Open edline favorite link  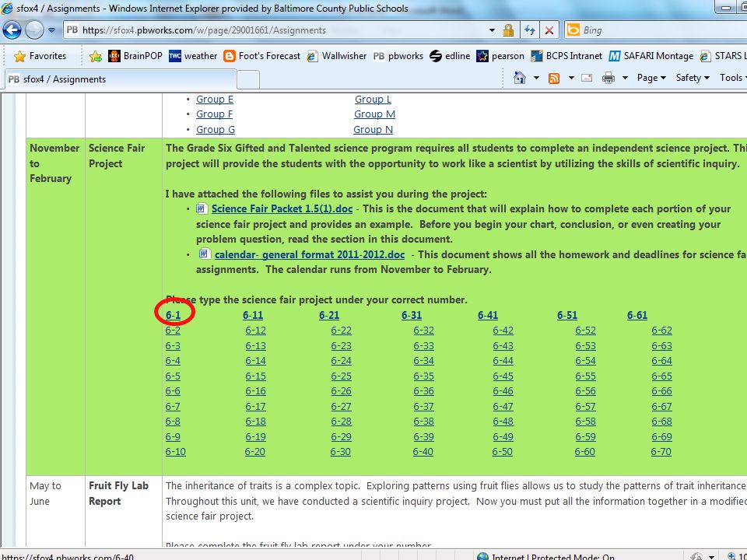(x=450, y=56)
